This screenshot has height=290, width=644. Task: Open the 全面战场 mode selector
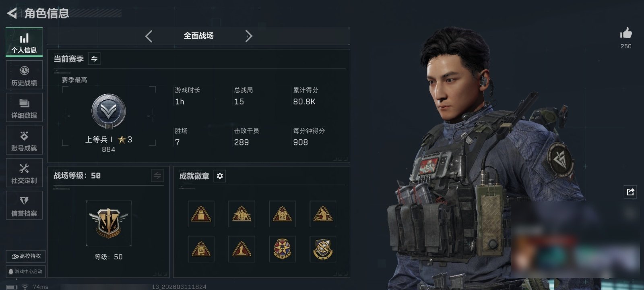198,36
